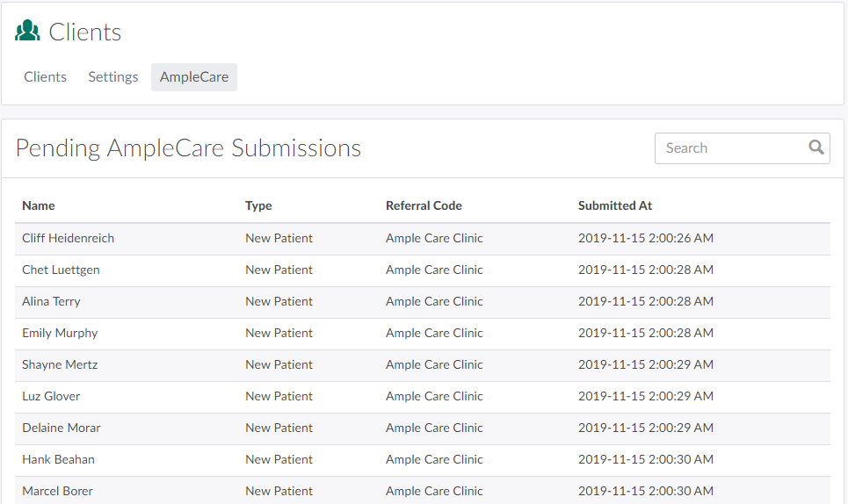Sort by the Type column header

point(258,205)
